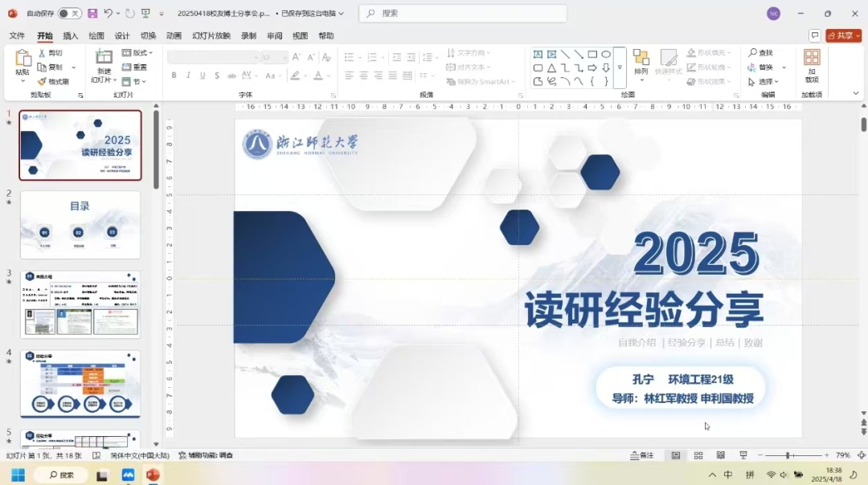This screenshot has width=868, height=485.
Task: Open the font name combo box
Action: pos(214,58)
